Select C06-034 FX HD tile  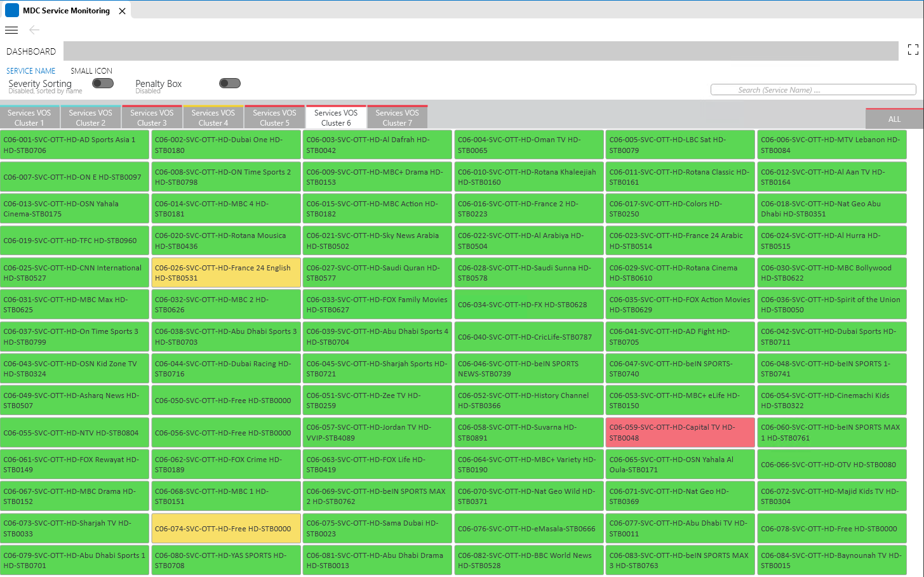(x=529, y=305)
